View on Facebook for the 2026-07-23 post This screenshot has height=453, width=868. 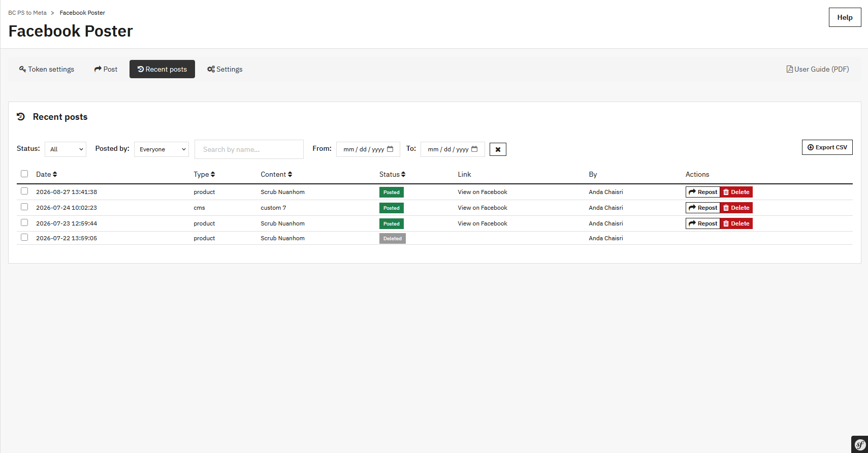click(483, 223)
